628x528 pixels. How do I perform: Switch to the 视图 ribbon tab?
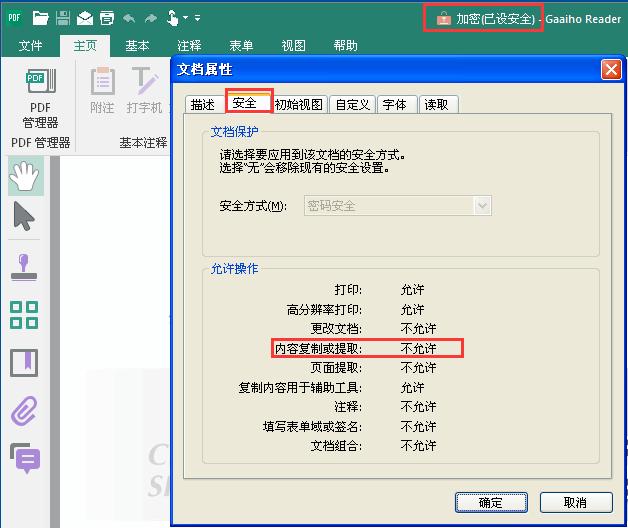[294, 46]
